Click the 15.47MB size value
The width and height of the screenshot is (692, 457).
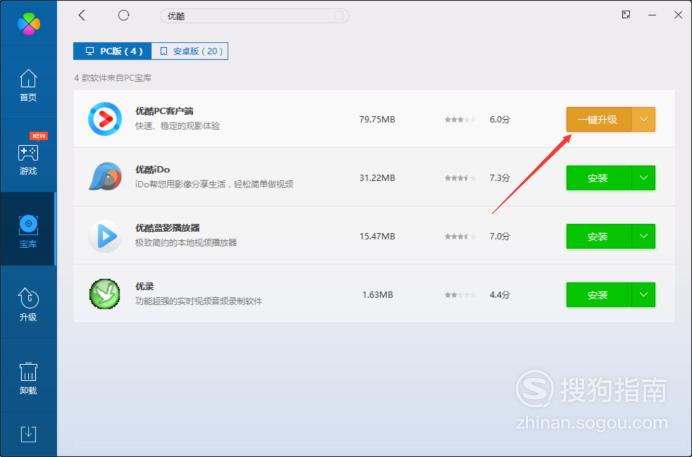click(x=377, y=236)
